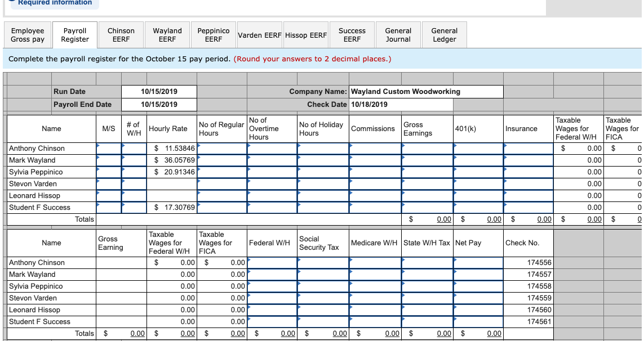Open the M/S dropdown for Anthony Chinson
Screen dimensions: 644x341
pos(109,148)
